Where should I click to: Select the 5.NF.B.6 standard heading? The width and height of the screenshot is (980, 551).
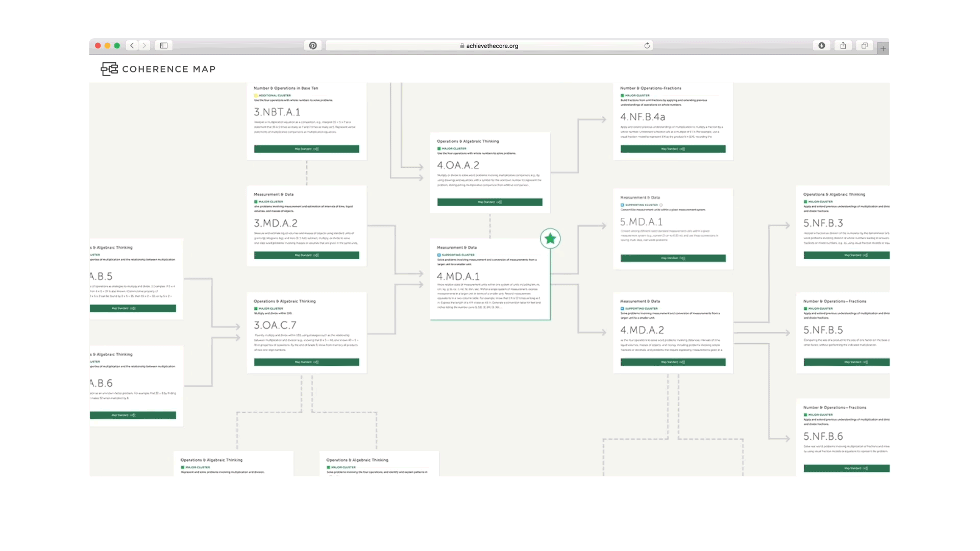823,436
